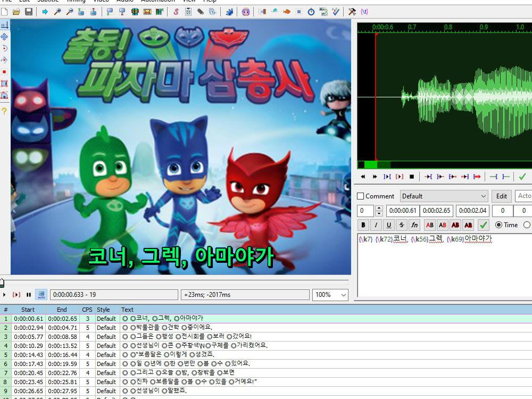Commit audio changes with green checkmark
This screenshot has width=532, height=399.
point(522,177)
